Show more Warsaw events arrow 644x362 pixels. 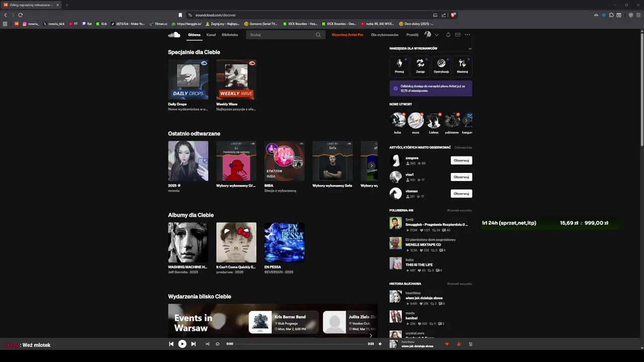click(371, 335)
